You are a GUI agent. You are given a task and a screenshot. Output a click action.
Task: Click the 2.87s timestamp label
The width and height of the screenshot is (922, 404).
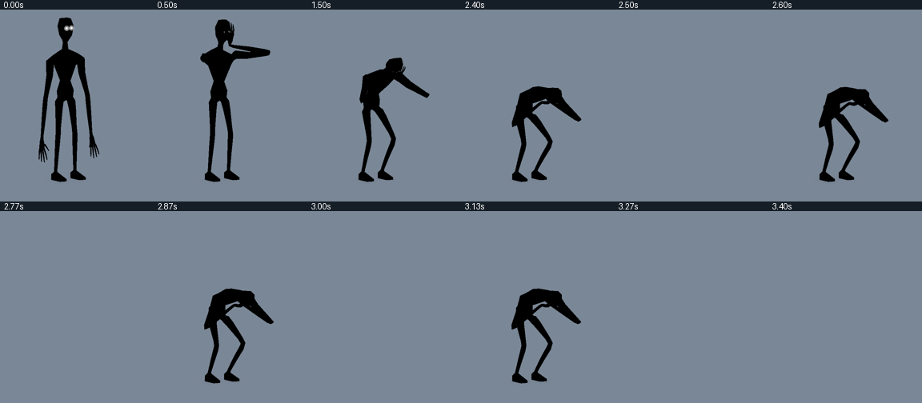(x=168, y=207)
